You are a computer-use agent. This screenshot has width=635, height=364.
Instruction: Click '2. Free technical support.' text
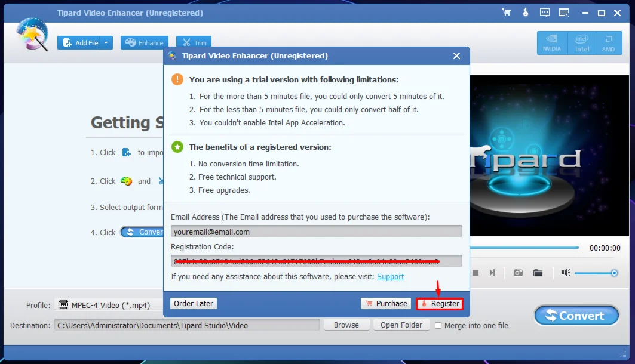pyautogui.click(x=232, y=177)
